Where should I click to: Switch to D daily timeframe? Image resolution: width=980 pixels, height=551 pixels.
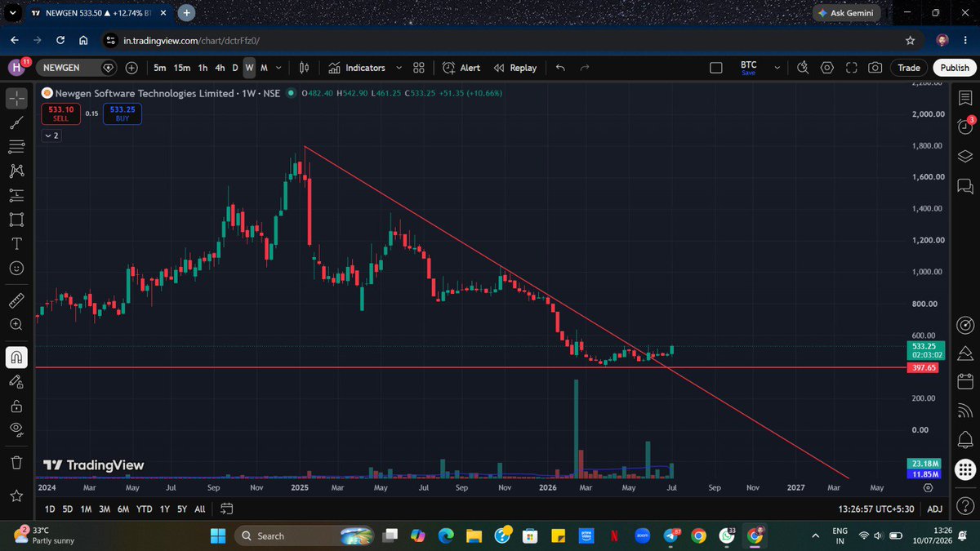point(235,68)
